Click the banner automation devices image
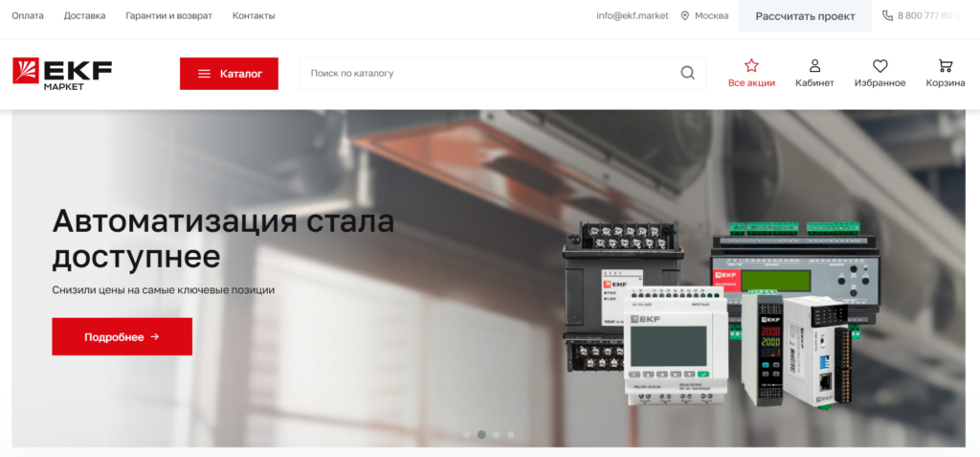 721,313
